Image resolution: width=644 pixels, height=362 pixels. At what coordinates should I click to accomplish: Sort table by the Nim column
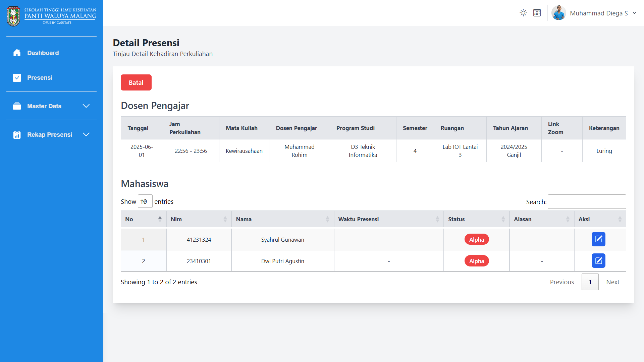[199, 219]
